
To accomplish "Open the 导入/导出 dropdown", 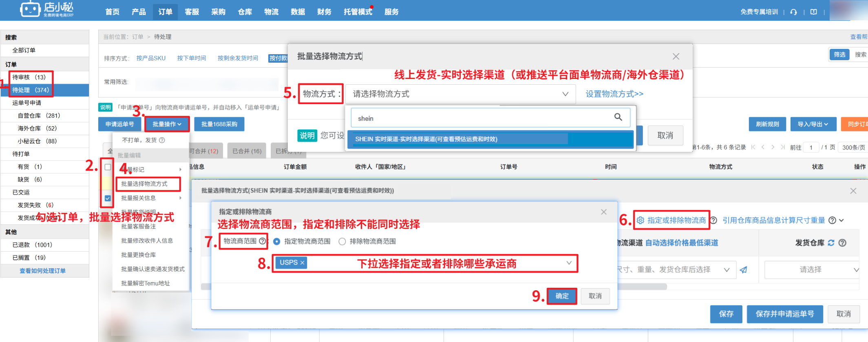I will (813, 124).
